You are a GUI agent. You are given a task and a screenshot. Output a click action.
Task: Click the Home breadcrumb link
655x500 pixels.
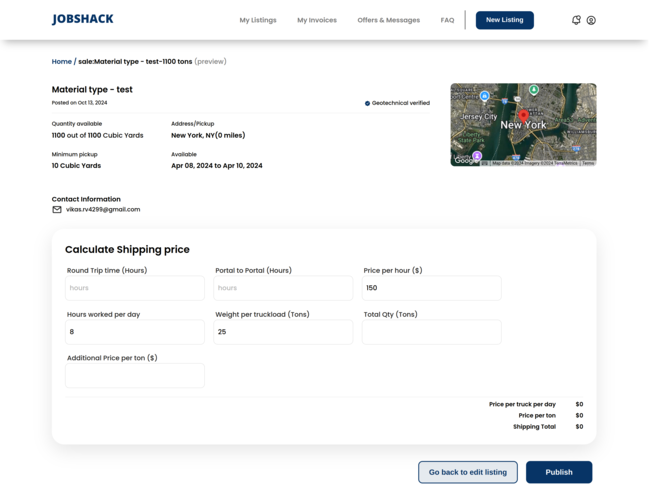point(62,61)
